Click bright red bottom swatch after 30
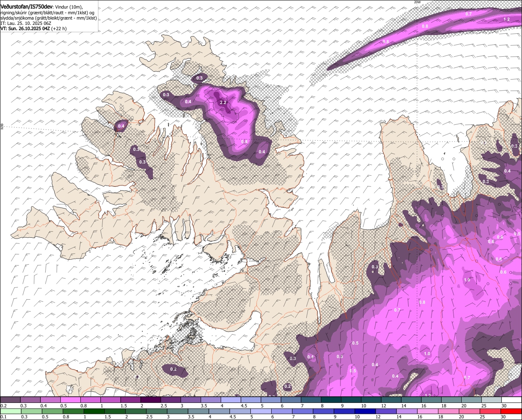The height and width of the screenshot is (420, 522). click(x=512, y=411)
